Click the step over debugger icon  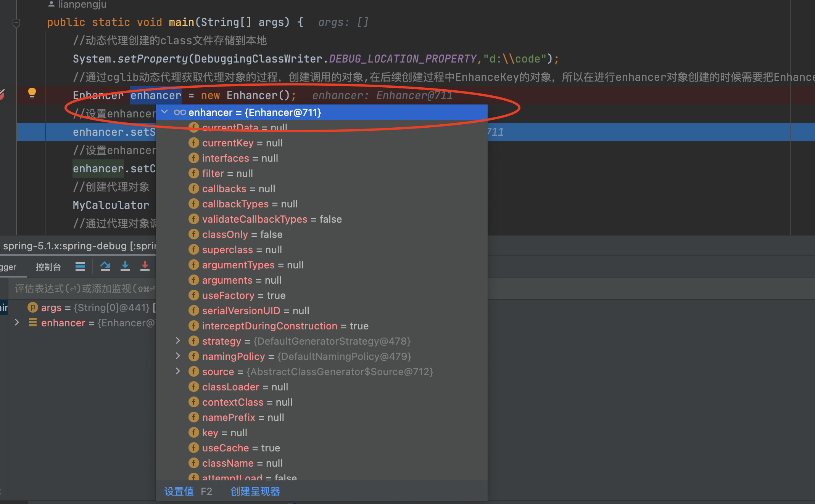coord(105,266)
